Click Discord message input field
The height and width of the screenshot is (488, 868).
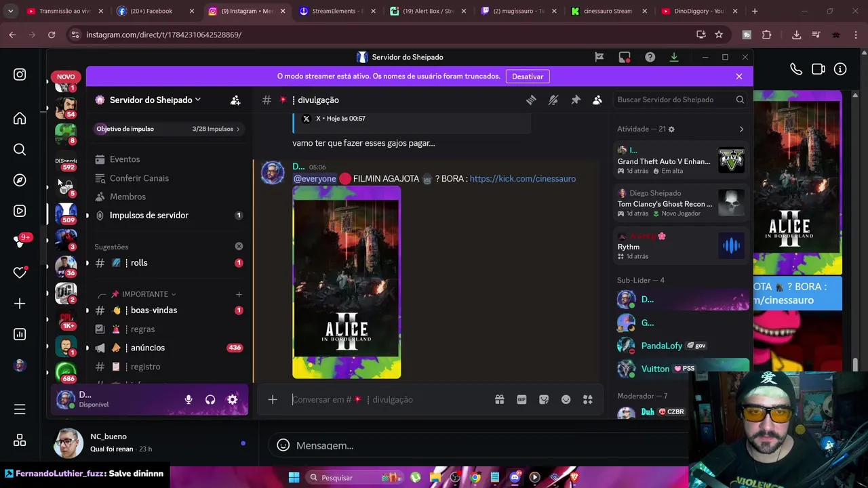pyautogui.click(x=390, y=400)
